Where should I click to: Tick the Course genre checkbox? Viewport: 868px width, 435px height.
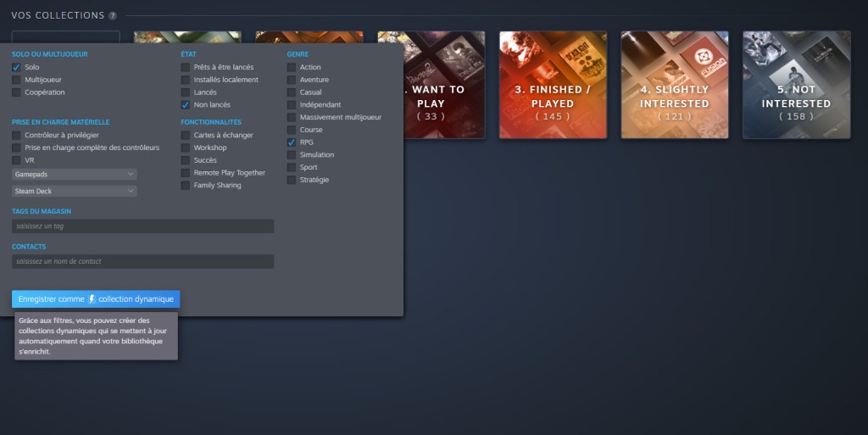point(292,130)
